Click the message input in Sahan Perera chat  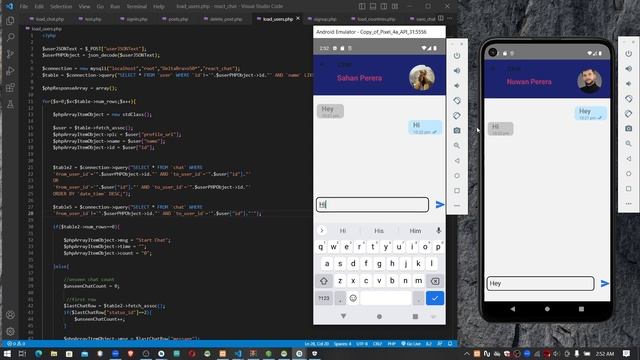tap(372, 204)
